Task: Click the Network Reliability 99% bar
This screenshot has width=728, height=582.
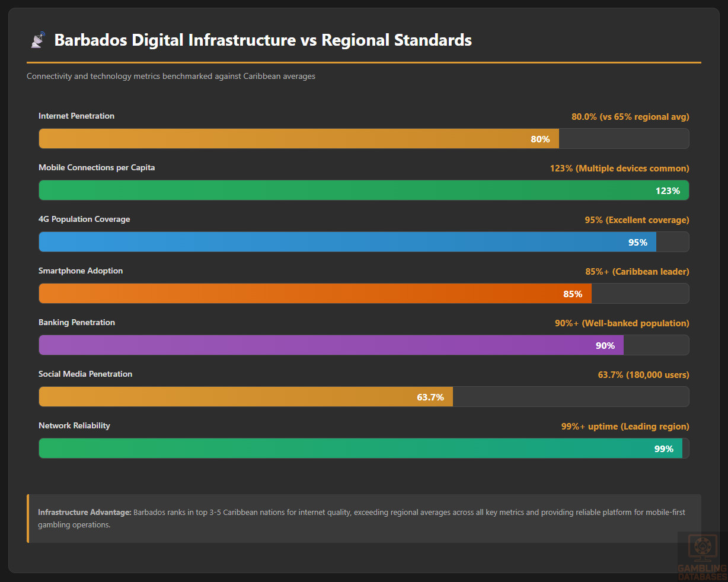Action: tap(360, 449)
